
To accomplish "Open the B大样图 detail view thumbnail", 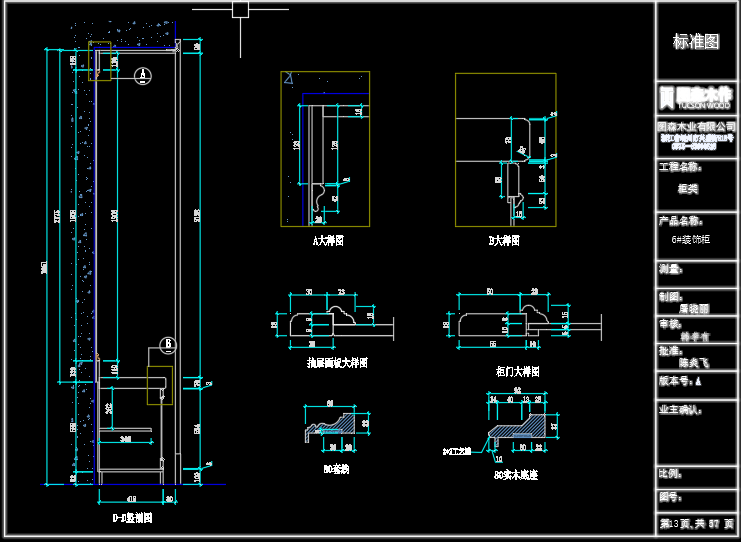I will tap(503, 149).
